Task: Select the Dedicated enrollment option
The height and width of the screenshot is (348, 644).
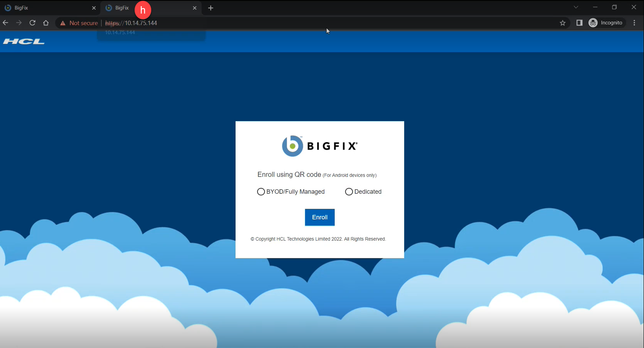Action: [x=349, y=192]
